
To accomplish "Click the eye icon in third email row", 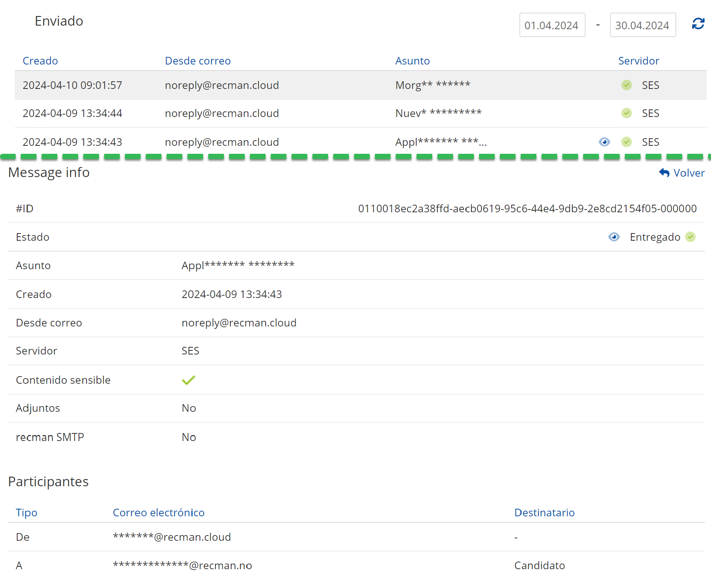I will point(604,142).
